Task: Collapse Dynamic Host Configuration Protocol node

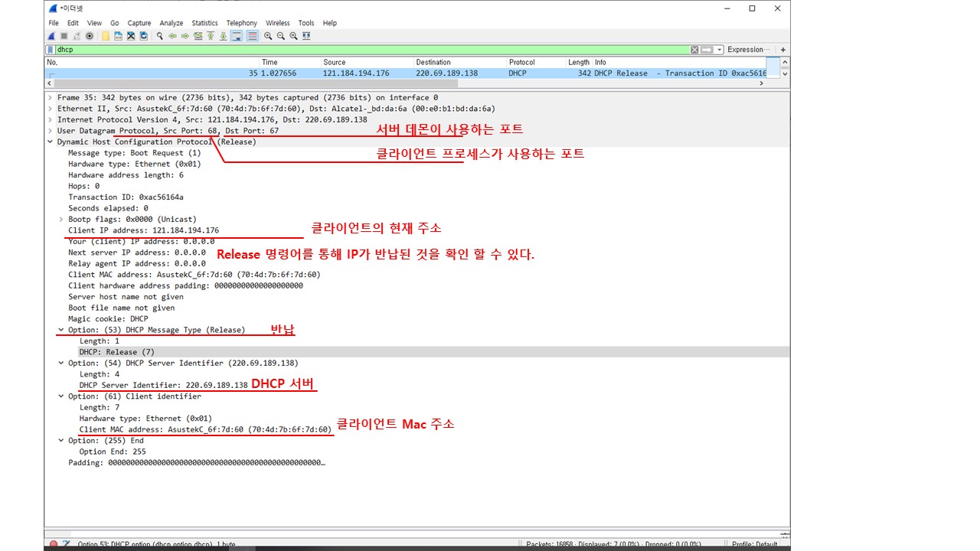Action: 51,142
